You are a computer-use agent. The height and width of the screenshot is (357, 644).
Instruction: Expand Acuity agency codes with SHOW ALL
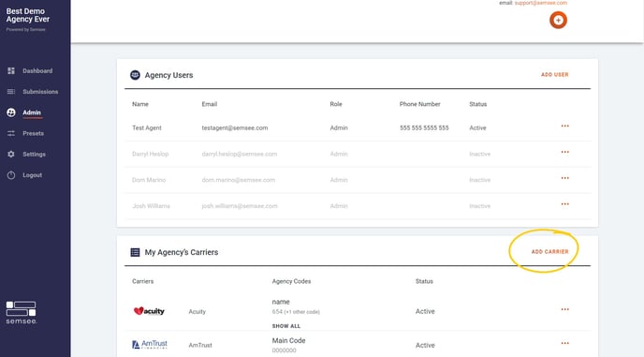pyautogui.click(x=286, y=326)
